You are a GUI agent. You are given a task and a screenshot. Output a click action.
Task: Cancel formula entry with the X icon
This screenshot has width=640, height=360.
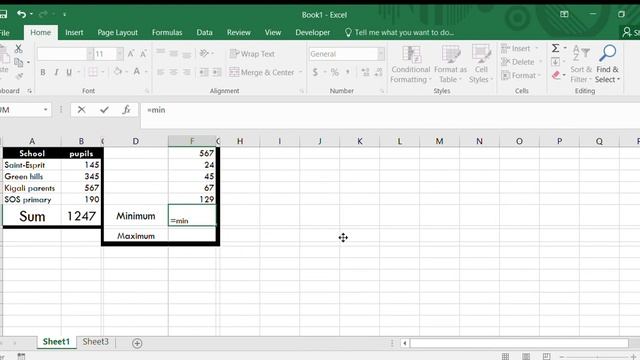pyautogui.click(x=82, y=110)
